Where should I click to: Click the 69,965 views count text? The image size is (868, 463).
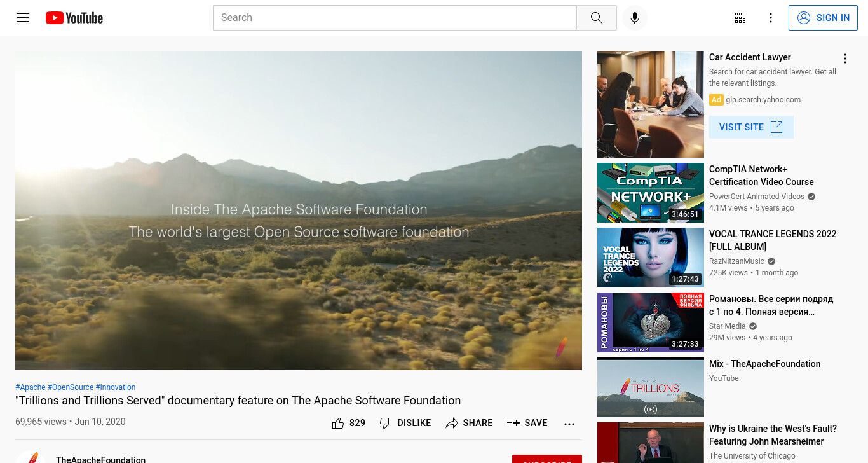[41, 422]
